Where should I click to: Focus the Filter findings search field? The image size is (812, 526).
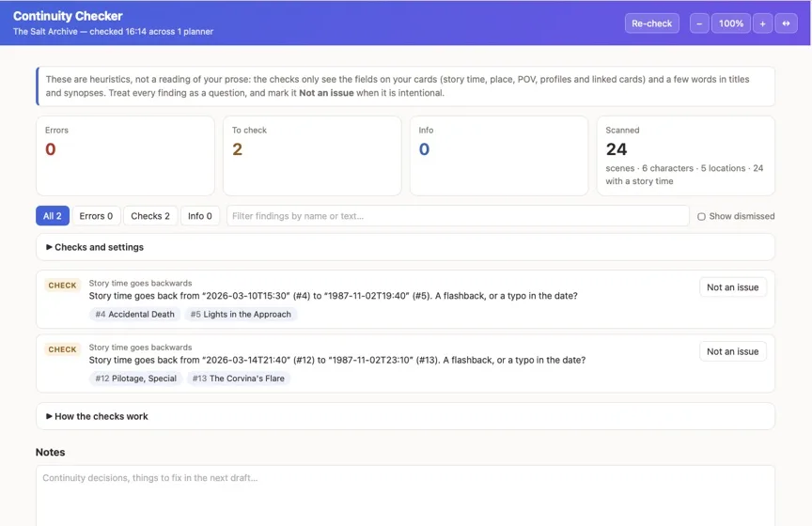(x=458, y=216)
